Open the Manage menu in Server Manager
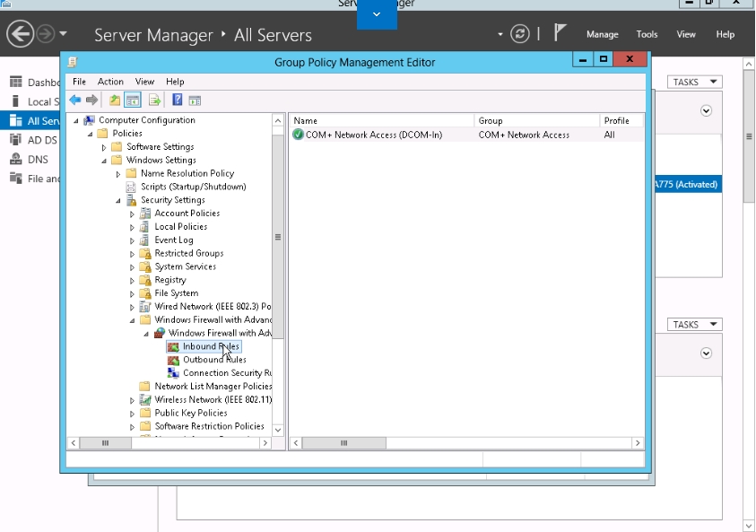Viewport: 756px width, 532px height. pos(602,34)
